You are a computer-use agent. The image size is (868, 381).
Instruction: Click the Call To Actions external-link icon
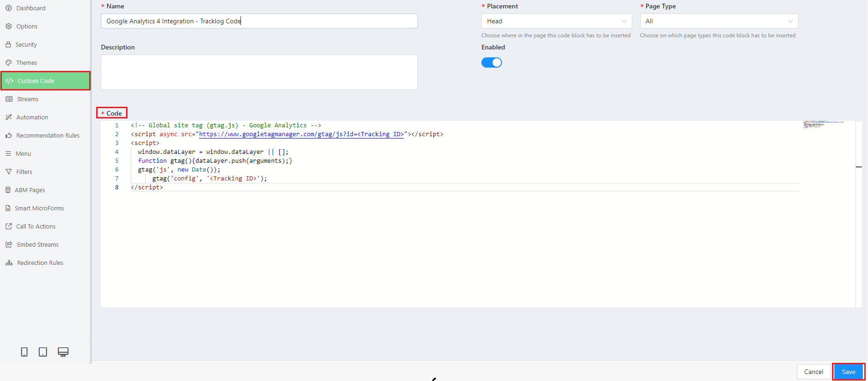pyautogui.click(x=8, y=226)
